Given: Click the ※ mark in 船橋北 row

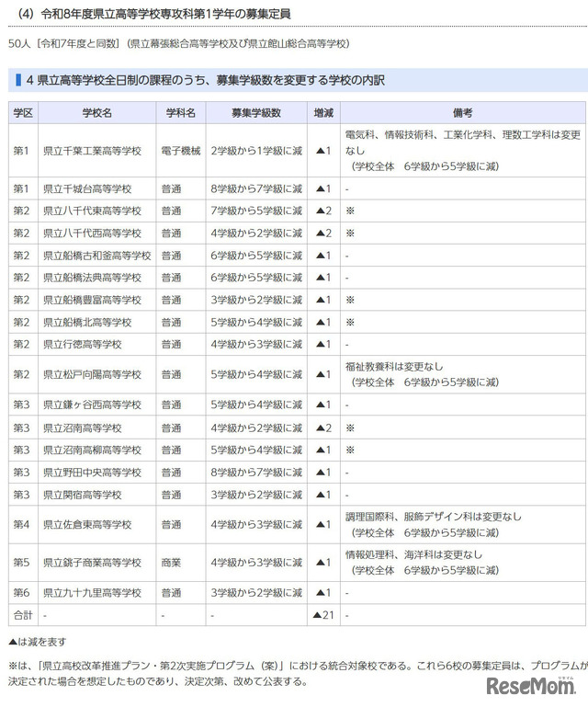Looking at the screenshot, I should pos(350,323).
